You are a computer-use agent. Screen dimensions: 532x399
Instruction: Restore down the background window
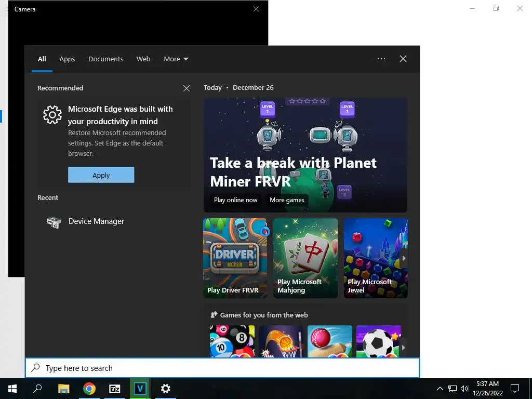[496, 8]
